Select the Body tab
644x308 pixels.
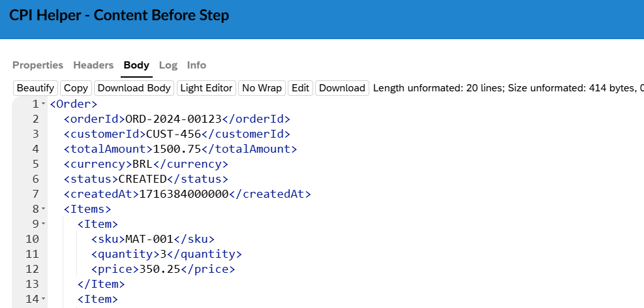[136, 65]
